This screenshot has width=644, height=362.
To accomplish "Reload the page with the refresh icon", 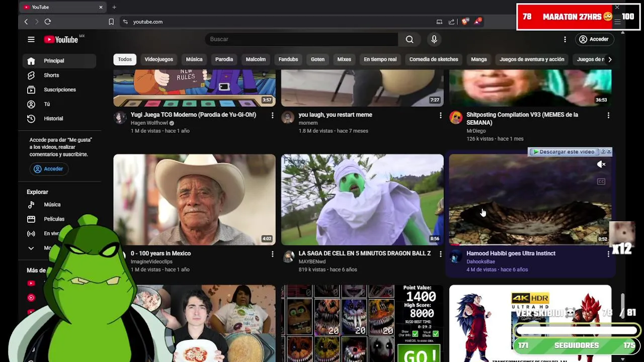I will 48,22.
